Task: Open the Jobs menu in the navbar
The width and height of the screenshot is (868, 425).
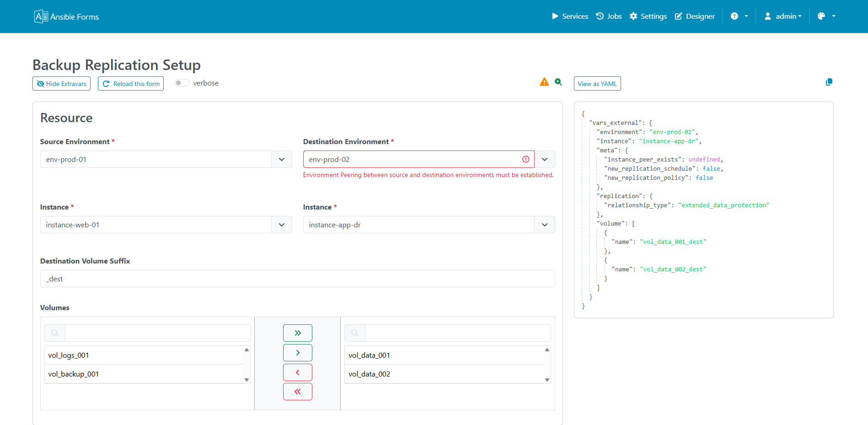Action: [x=609, y=16]
